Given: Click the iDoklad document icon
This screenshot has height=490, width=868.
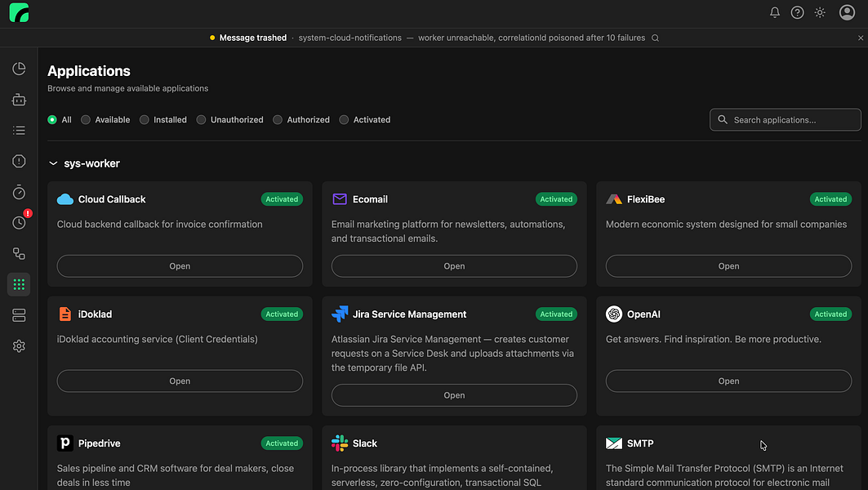Looking at the screenshot, I should pyautogui.click(x=65, y=314).
